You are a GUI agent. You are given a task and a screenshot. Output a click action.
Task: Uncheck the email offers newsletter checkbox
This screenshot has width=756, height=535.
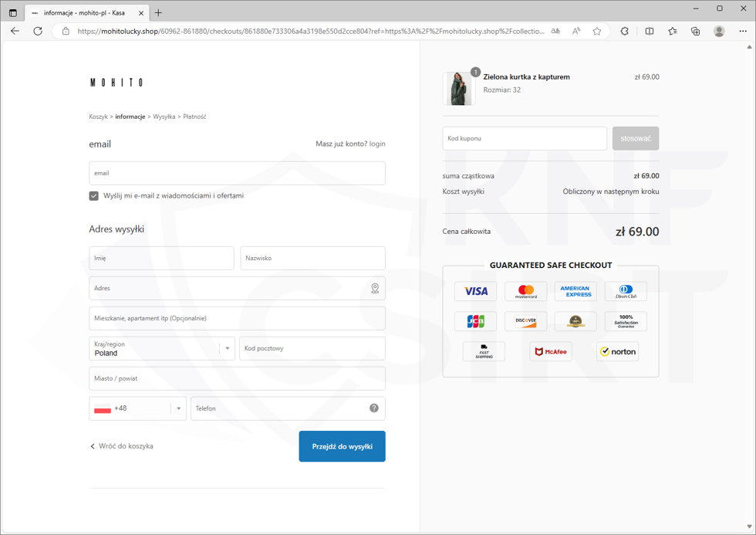pos(94,196)
